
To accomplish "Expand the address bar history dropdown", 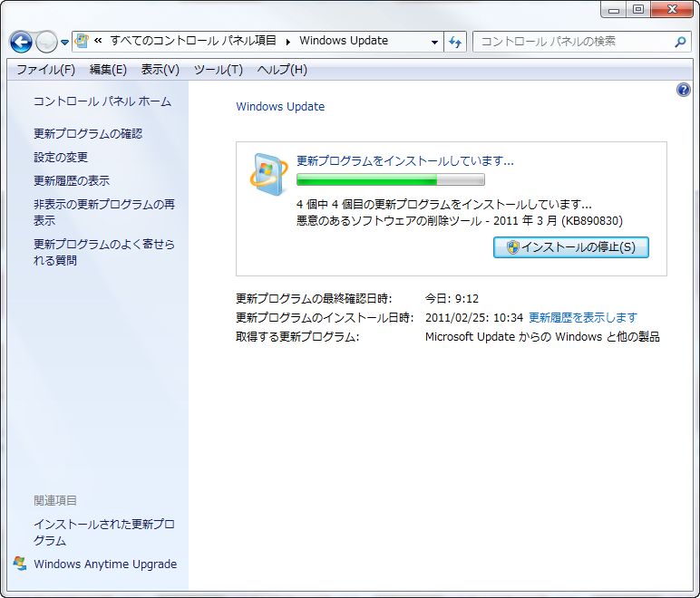I will click(x=434, y=42).
